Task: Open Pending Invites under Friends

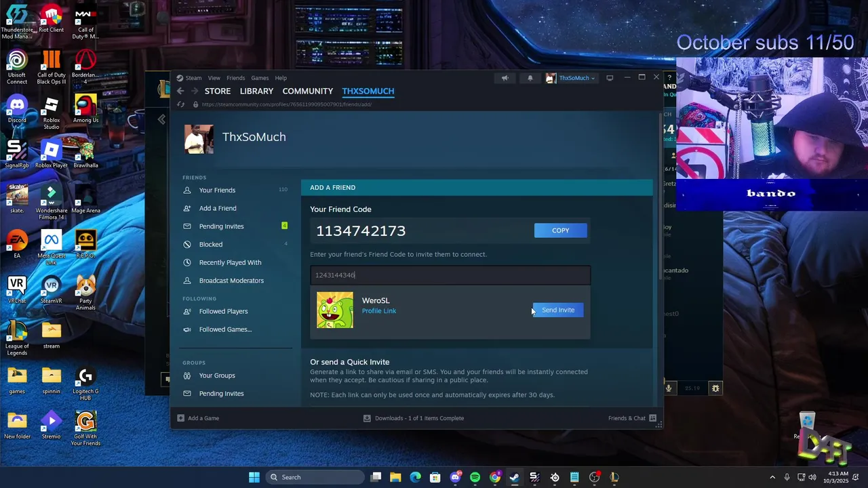Action: (x=221, y=226)
